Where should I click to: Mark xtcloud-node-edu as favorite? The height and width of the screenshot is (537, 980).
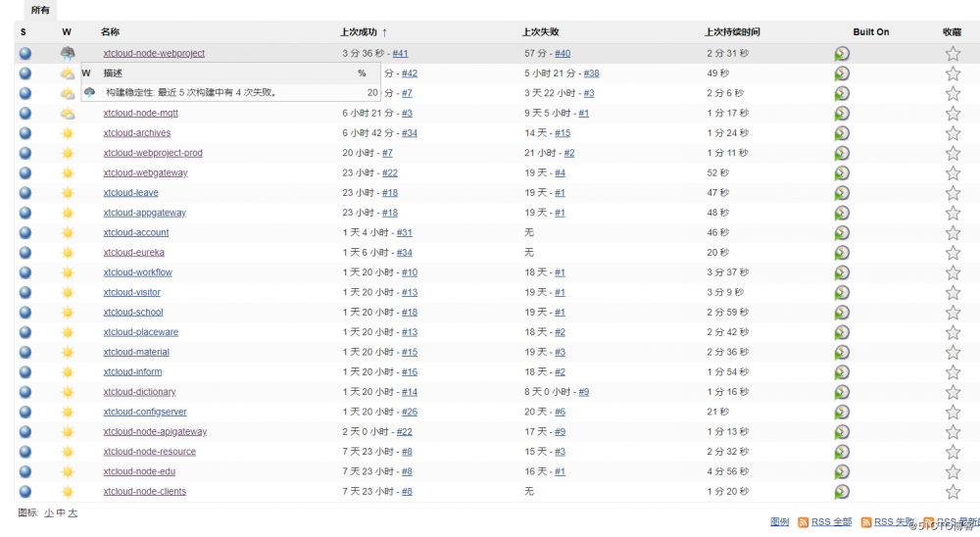pos(953,472)
